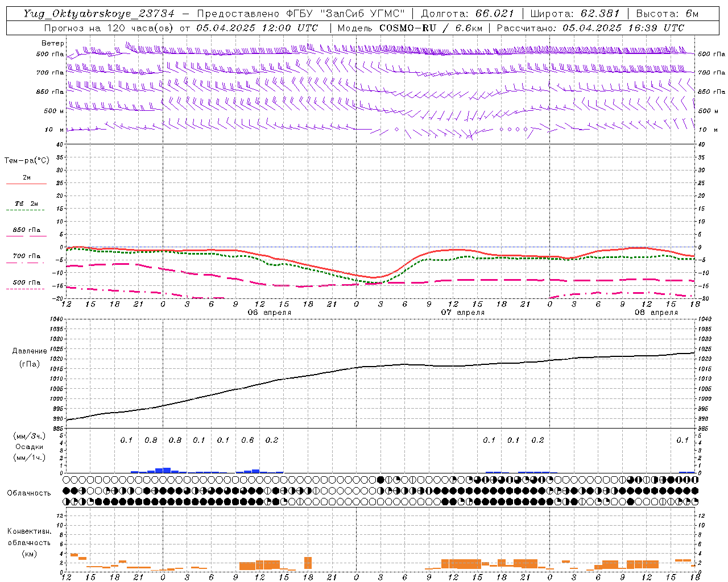Click the '(км)' unit under convective cloudiness
The image size is (728, 582).
(30, 554)
